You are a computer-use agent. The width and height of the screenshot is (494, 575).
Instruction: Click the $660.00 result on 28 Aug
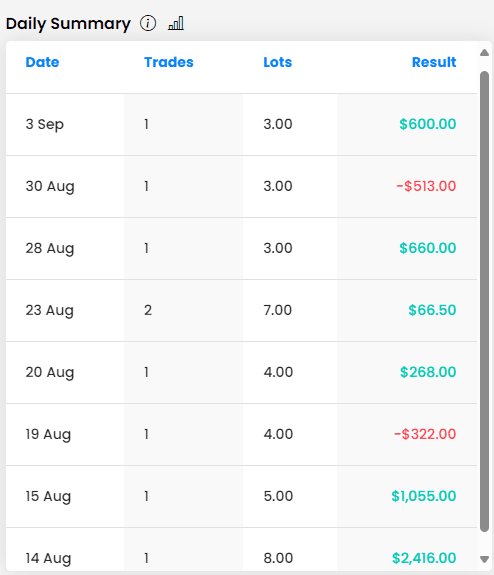tap(428, 248)
